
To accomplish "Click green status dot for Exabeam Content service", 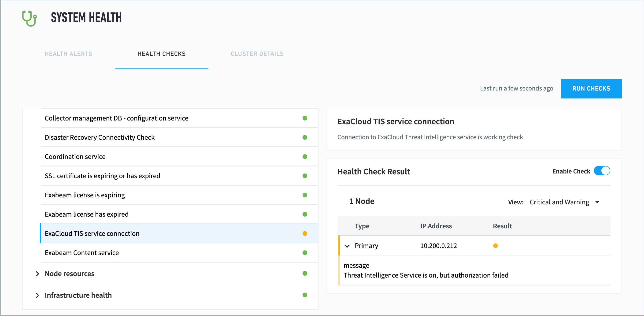I will (x=305, y=253).
